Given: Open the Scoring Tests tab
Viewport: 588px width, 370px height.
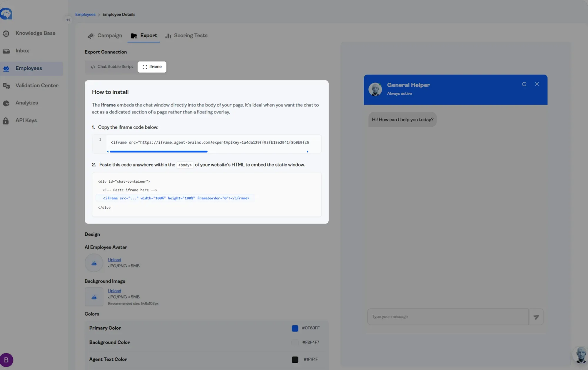Looking at the screenshot, I should 186,36.
